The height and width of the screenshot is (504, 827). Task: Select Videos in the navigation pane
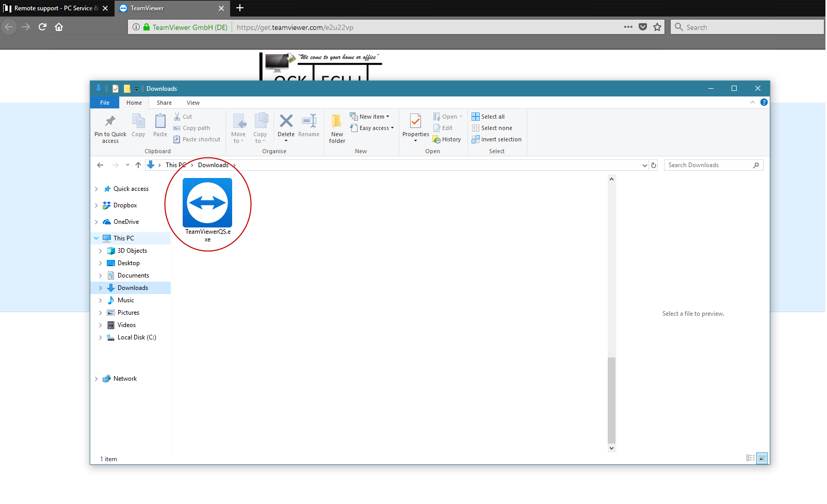126,325
